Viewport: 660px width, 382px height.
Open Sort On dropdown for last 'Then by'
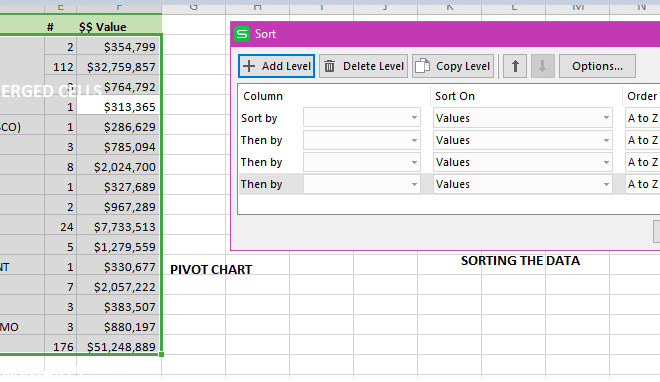click(x=523, y=184)
